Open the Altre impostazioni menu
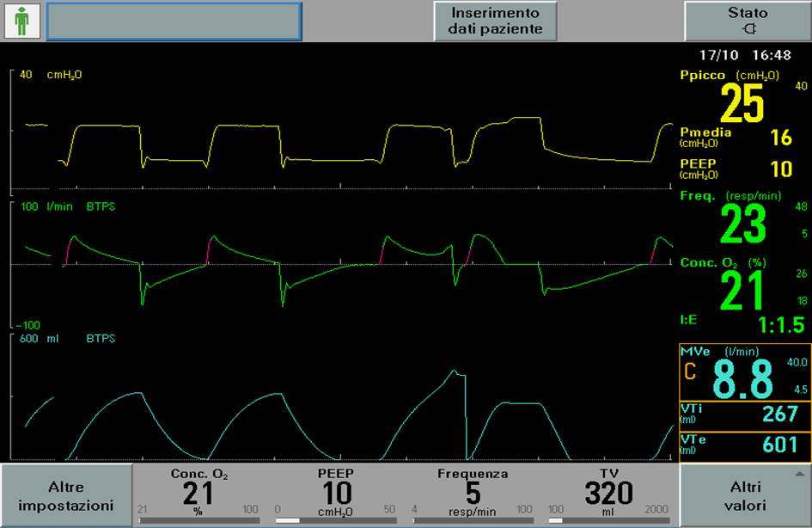This screenshot has width=812, height=528. [x=66, y=497]
